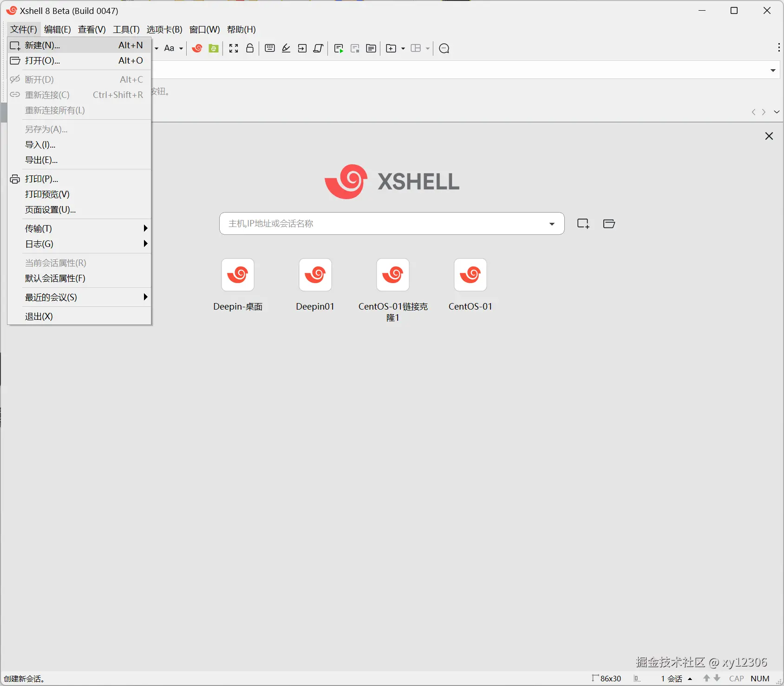Screen dimensions: 784x686
Task: Open the script scroll toolbar icon
Action: (318, 48)
